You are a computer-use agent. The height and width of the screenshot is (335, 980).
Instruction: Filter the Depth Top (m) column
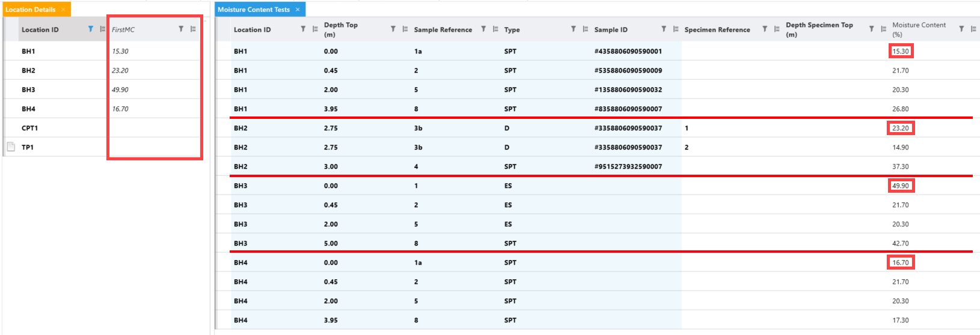click(393, 29)
